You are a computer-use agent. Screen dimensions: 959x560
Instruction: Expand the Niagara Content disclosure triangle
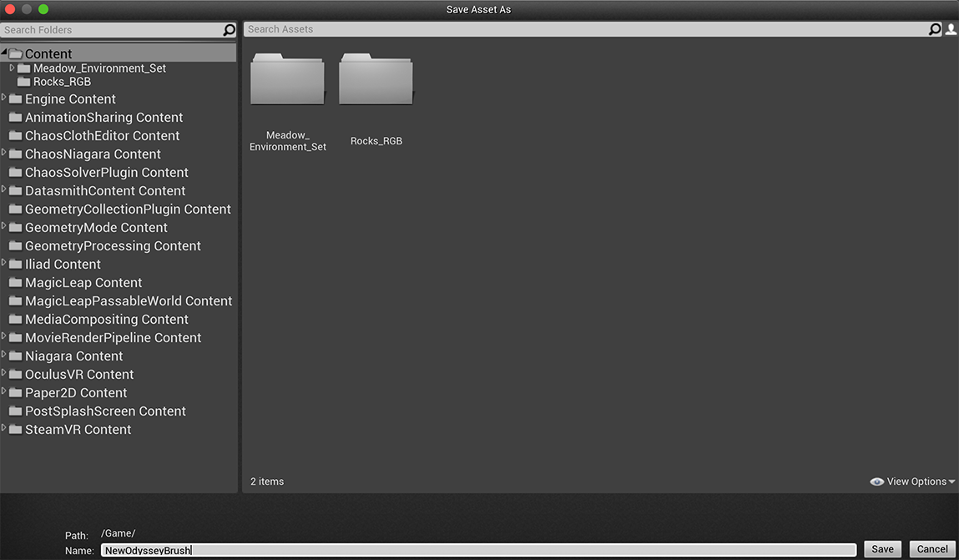coord(3,356)
